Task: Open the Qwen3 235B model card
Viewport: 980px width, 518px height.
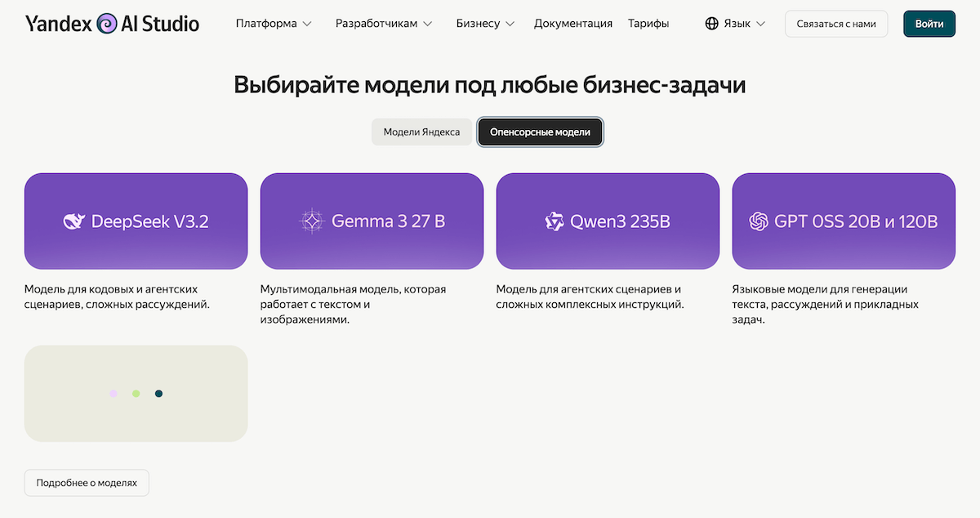Action: point(608,221)
